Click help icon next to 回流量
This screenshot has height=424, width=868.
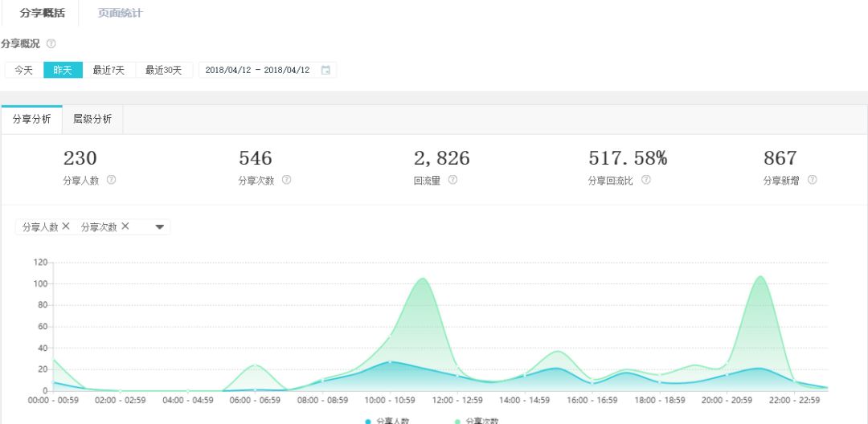[452, 180]
